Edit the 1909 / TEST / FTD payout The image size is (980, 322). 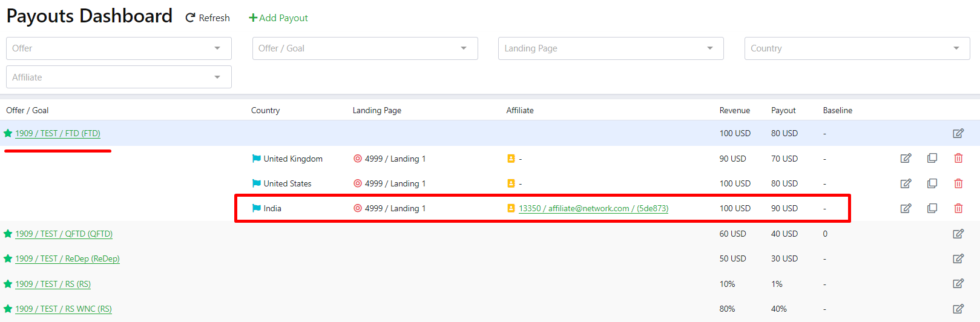click(x=958, y=133)
